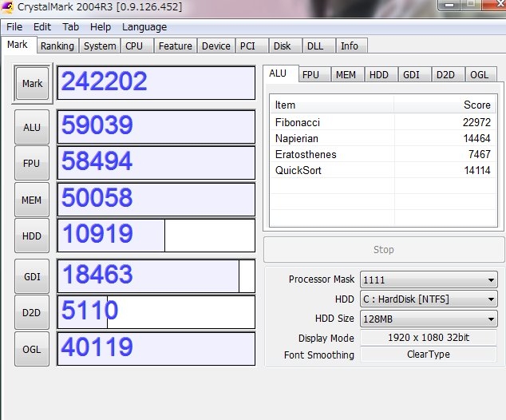Click the Score column header
Screen dimensions: 506x420
[x=445, y=105]
